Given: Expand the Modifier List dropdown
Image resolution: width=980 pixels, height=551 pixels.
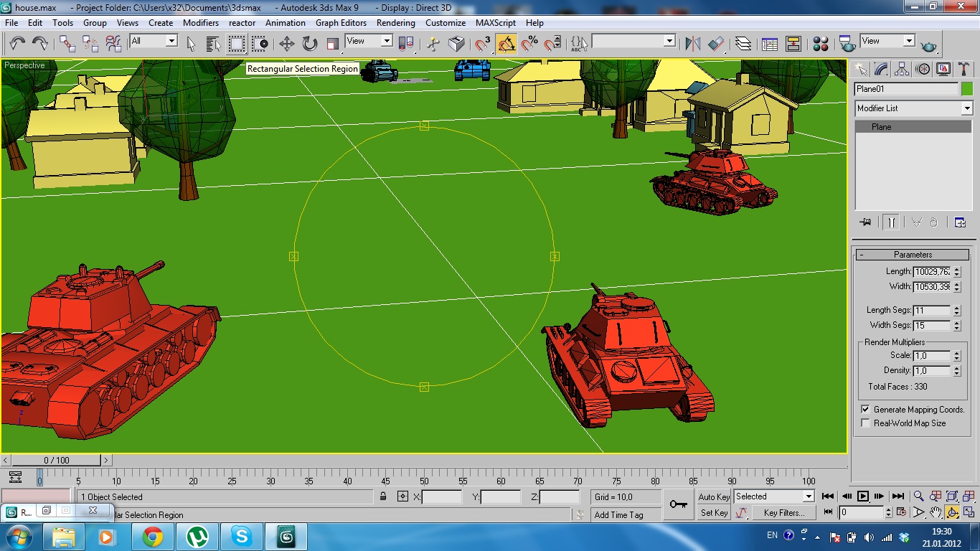Looking at the screenshot, I should click(x=966, y=108).
